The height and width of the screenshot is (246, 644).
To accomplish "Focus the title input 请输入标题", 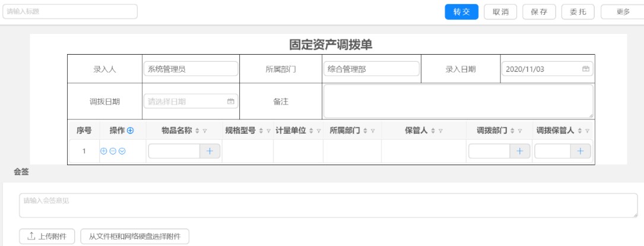I will (x=70, y=11).
